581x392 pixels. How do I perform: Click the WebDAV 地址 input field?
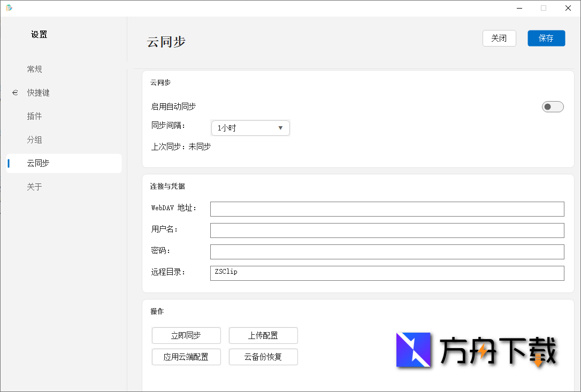(387, 209)
